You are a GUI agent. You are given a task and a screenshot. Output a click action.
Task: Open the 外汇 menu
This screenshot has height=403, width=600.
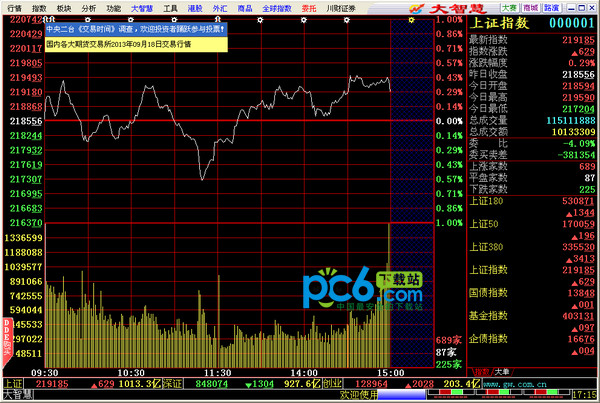[220, 8]
